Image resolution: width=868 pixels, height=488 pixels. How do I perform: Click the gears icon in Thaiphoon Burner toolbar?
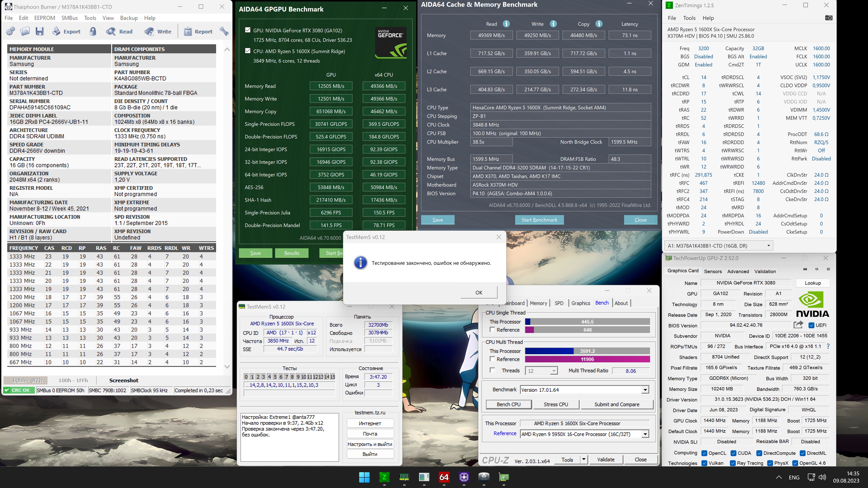point(10,31)
